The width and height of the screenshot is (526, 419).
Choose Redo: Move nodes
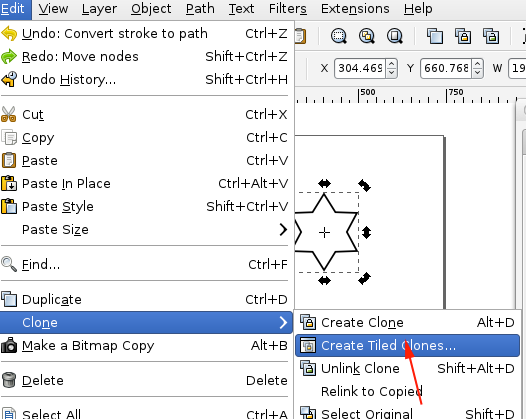click(x=145, y=57)
